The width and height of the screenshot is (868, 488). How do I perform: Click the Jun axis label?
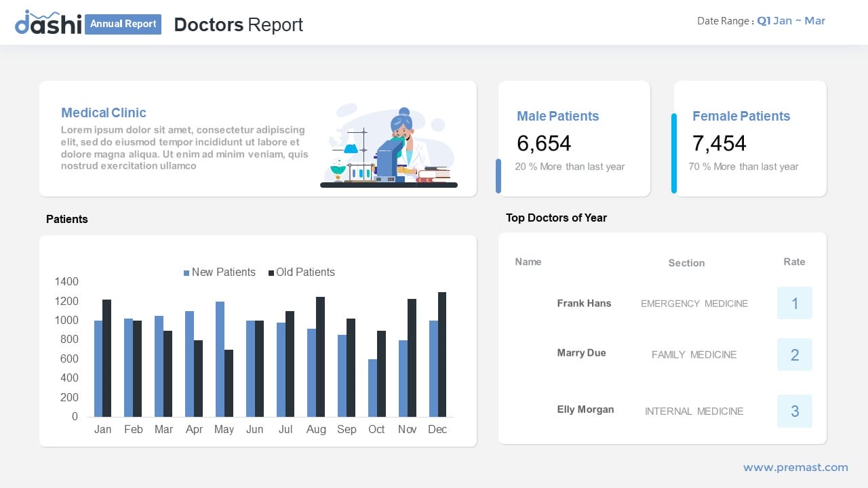click(255, 429)
